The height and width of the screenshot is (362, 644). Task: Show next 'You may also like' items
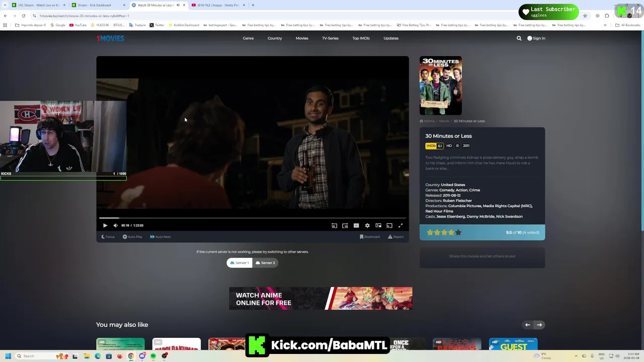pyautogui.click(x=539, y=325)
